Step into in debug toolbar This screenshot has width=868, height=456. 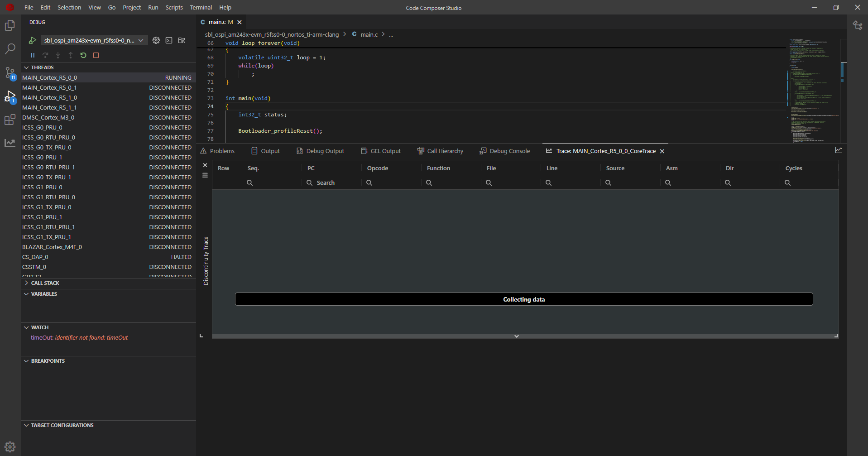coord(58,55)
